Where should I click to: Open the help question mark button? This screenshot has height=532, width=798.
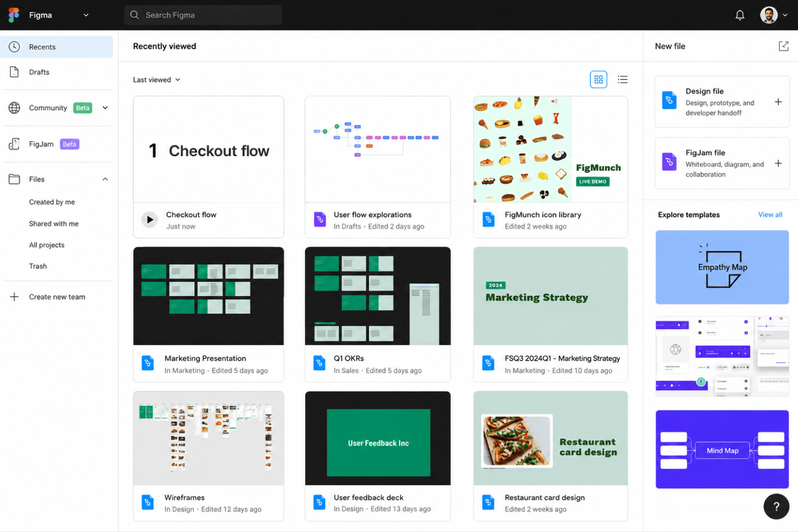(x=776, y=506)
